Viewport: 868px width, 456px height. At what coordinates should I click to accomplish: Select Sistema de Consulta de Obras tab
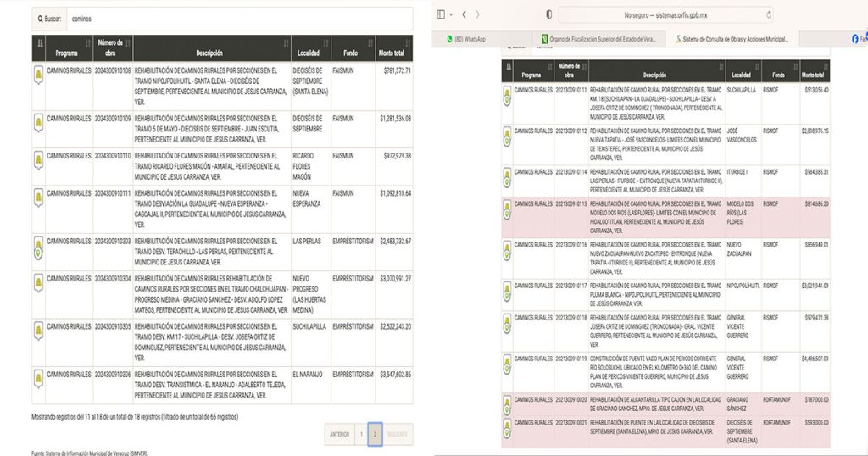(733, 39)
